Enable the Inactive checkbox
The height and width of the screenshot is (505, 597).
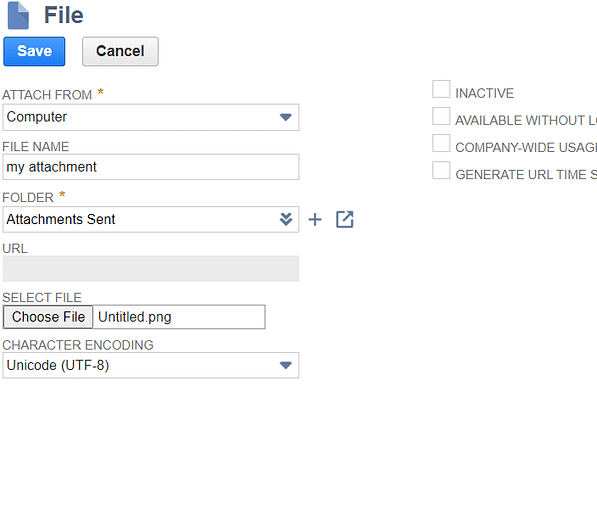point(441,89)
